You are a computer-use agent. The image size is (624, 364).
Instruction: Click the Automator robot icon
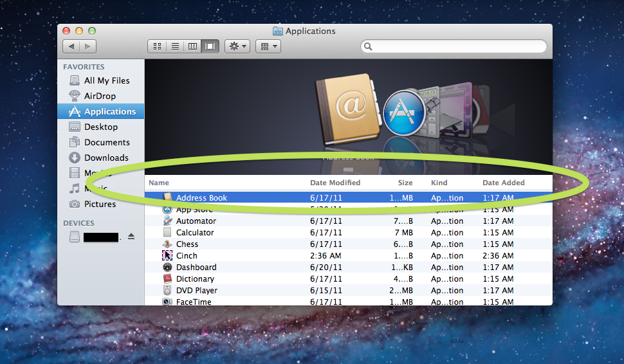click(167, 221)
